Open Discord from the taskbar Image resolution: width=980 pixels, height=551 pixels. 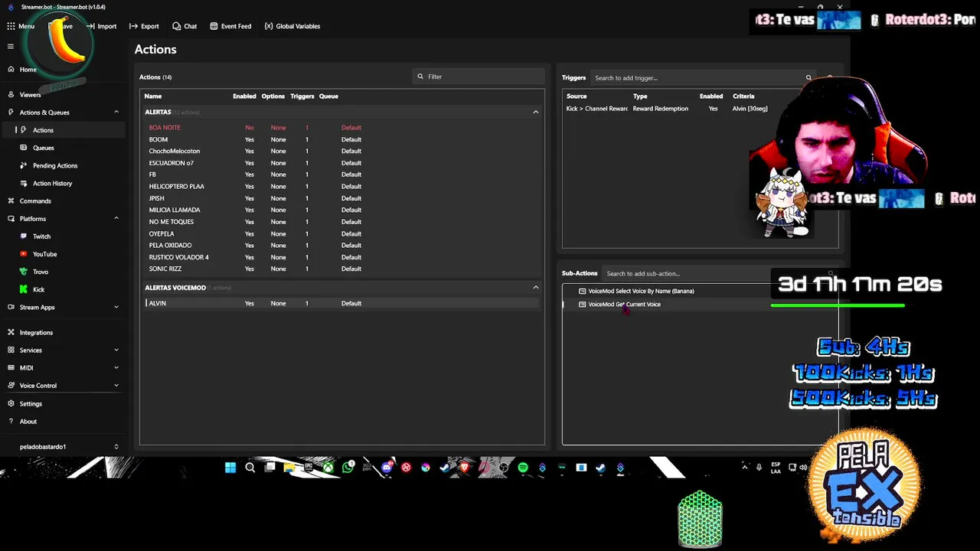(x=387, y=468)
